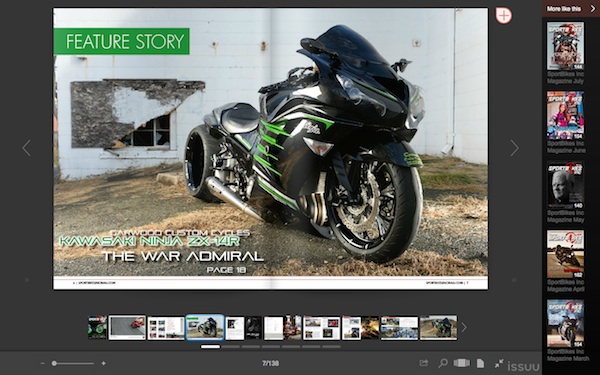Select the last thumbnail in page strip
The image size is (600, 375).
click(x=439, y=328)
